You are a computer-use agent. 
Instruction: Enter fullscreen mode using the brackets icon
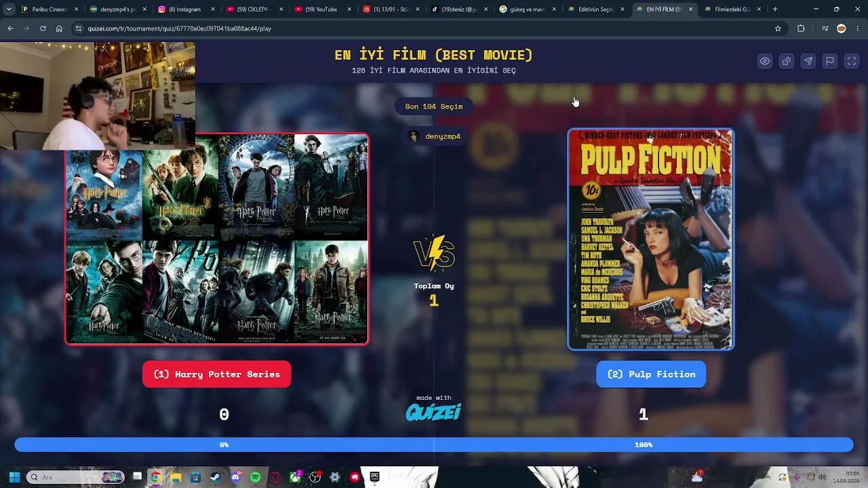coord(852,61)
